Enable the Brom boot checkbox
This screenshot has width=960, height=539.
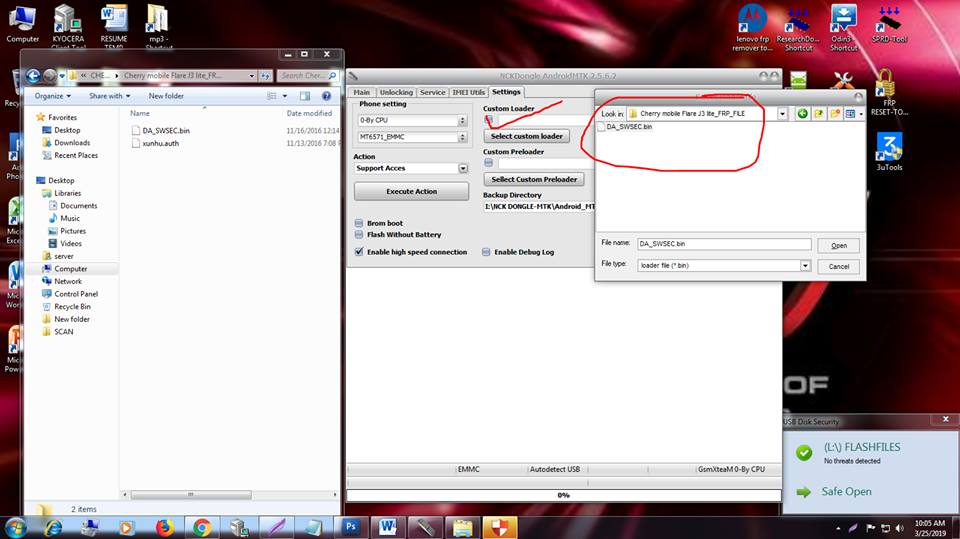click(359, 224)
